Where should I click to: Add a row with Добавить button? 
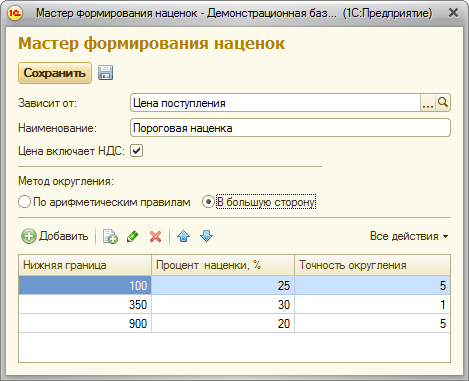tap(55, 236)
